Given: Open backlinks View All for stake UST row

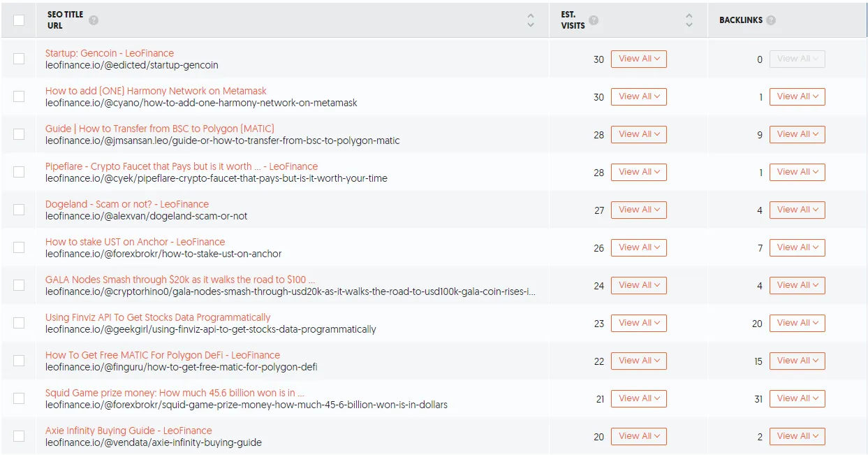Looking at the screenshot, I should pos(797,247).
